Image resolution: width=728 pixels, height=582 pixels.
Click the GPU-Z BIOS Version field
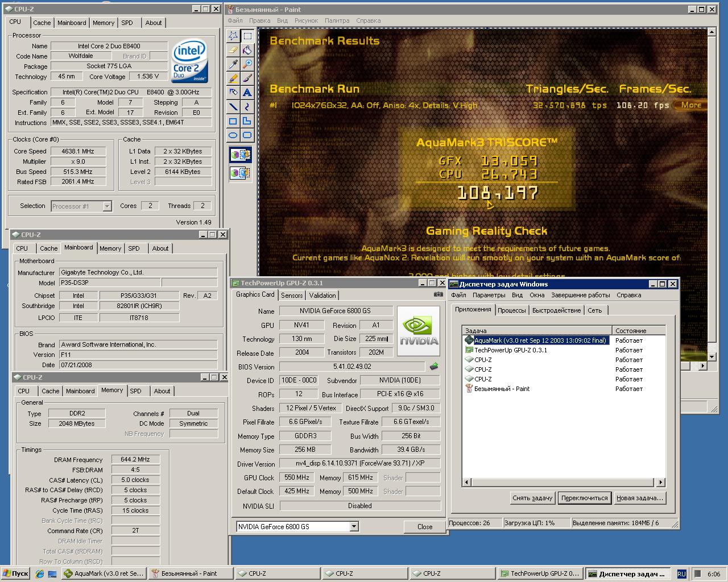(352, 367)
